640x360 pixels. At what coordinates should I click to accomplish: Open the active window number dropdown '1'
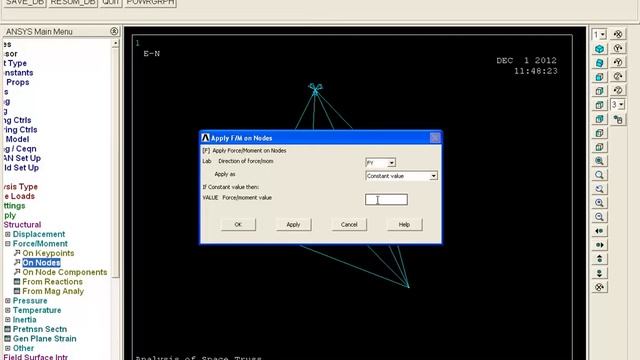(599, 35)
